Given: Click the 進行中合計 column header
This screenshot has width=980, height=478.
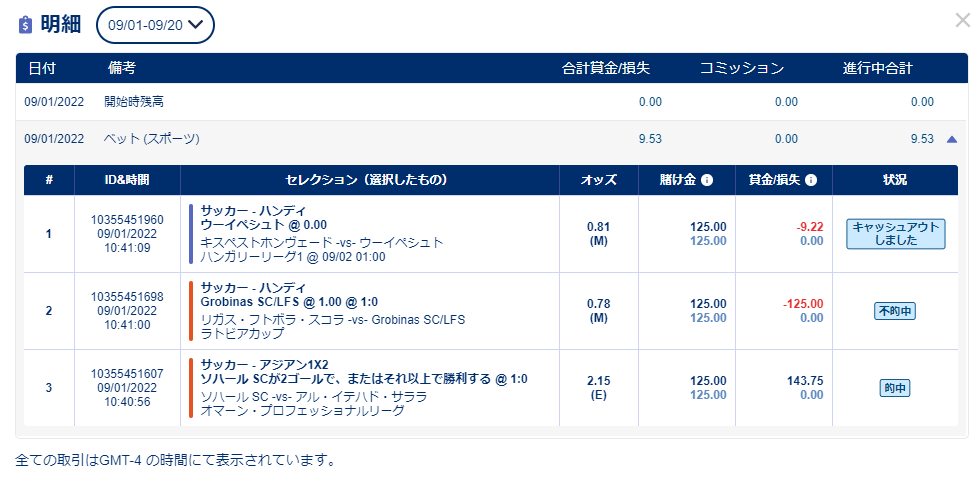Looking at the screenshot, I should pos(878,69).
